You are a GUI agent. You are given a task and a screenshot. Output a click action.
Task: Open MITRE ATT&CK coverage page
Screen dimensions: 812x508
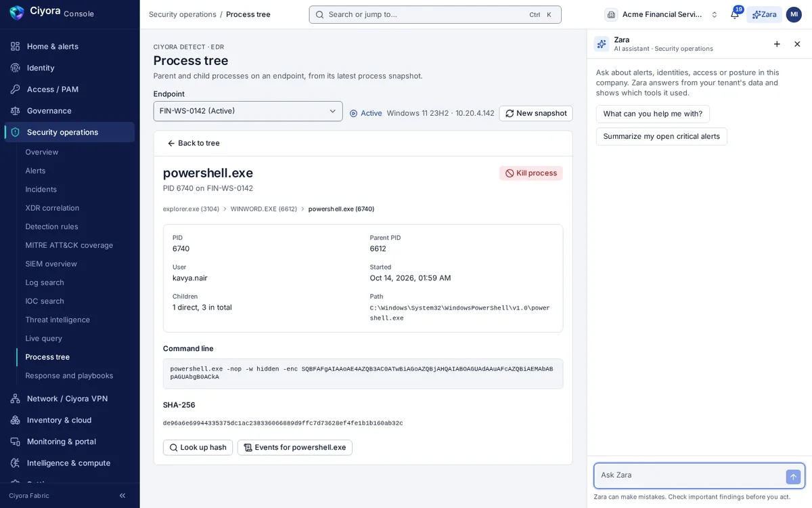(69, 245)
